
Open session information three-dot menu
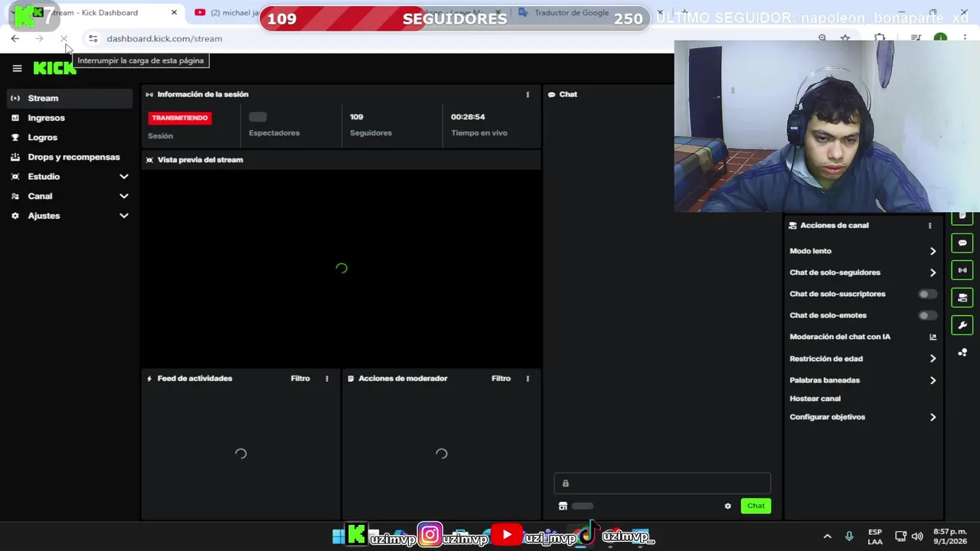(x=528, y=94)
